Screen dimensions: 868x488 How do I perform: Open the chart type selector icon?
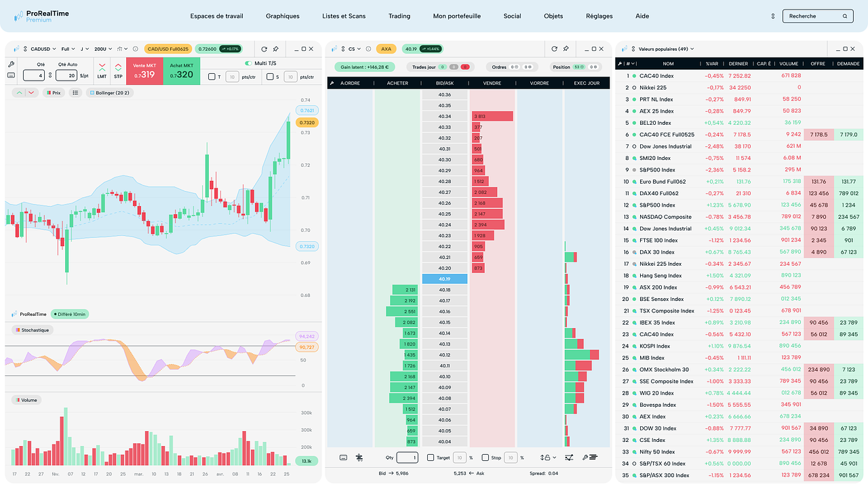click(119, 49)
